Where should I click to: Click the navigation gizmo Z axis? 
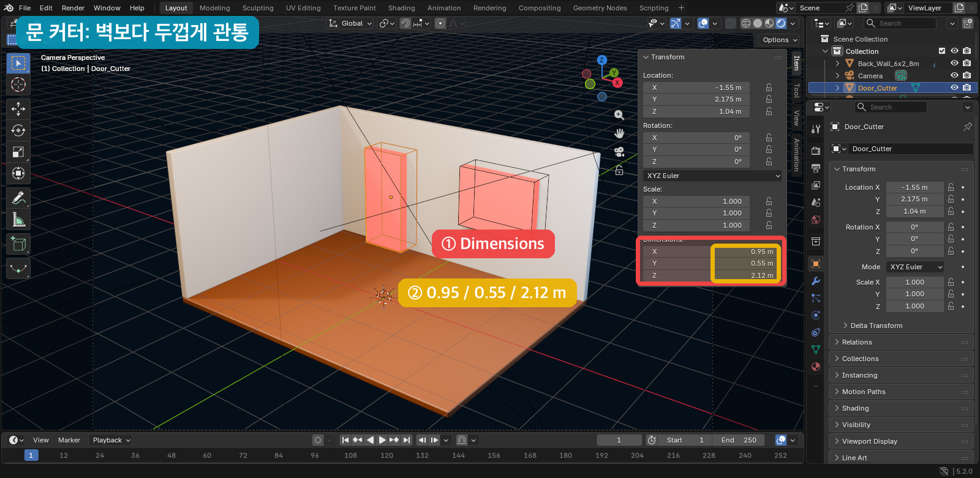[602, 60]
